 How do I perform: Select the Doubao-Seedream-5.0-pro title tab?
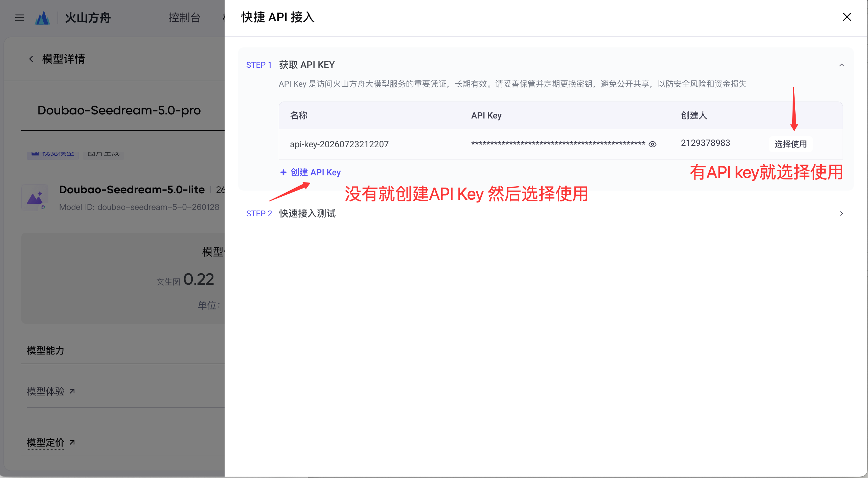(119, 110)
